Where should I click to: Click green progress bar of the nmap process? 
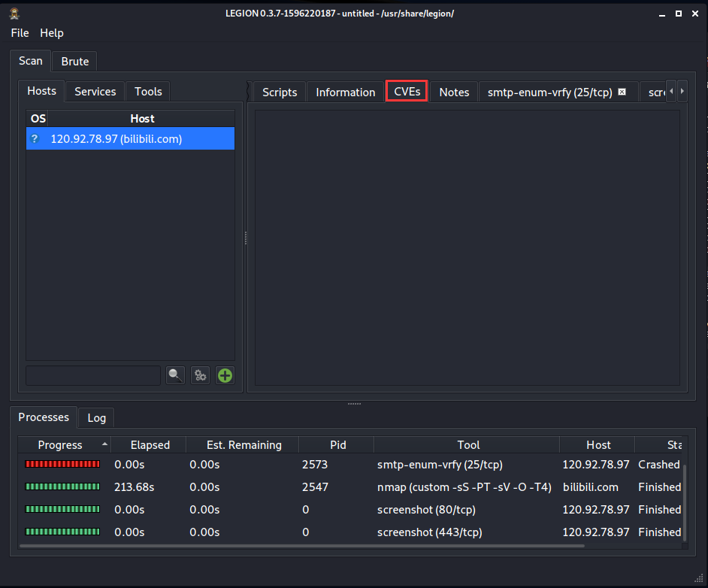click(62, 486)
